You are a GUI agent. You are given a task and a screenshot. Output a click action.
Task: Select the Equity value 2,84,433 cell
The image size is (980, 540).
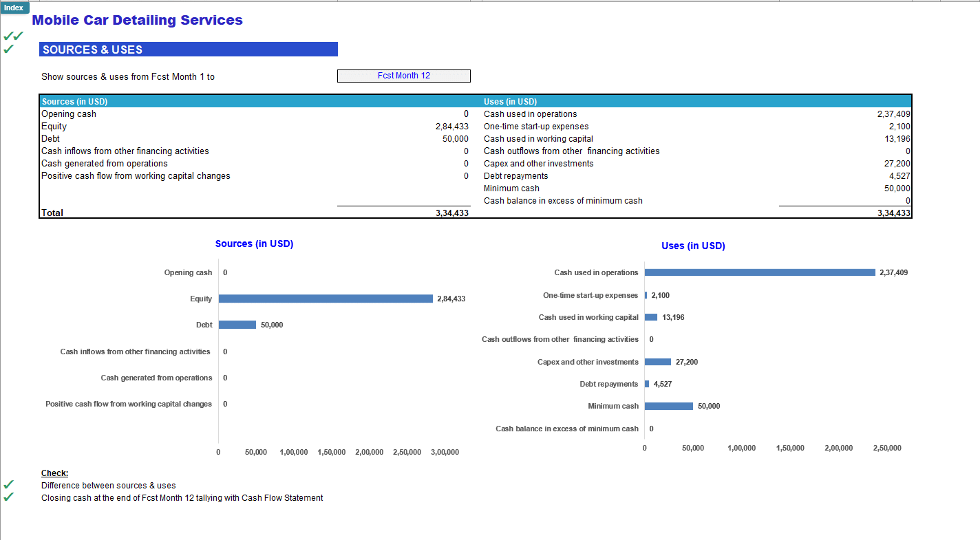coord(451,127)
